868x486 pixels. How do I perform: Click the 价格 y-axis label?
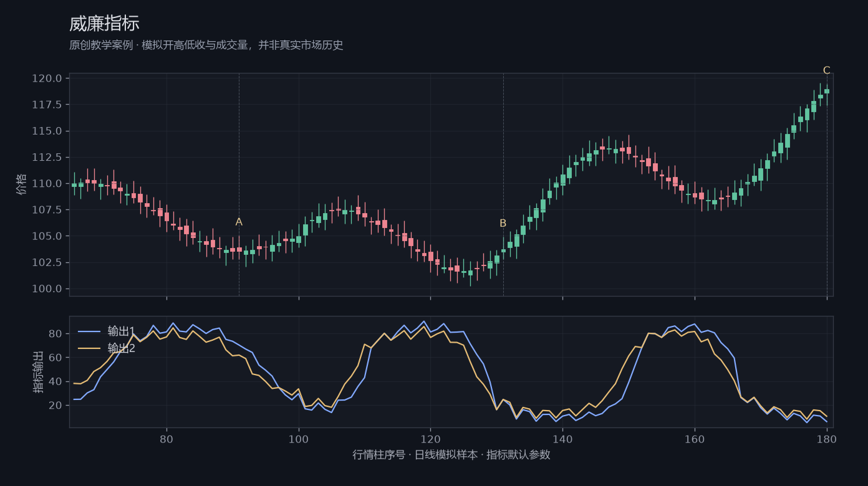(22, 184)
